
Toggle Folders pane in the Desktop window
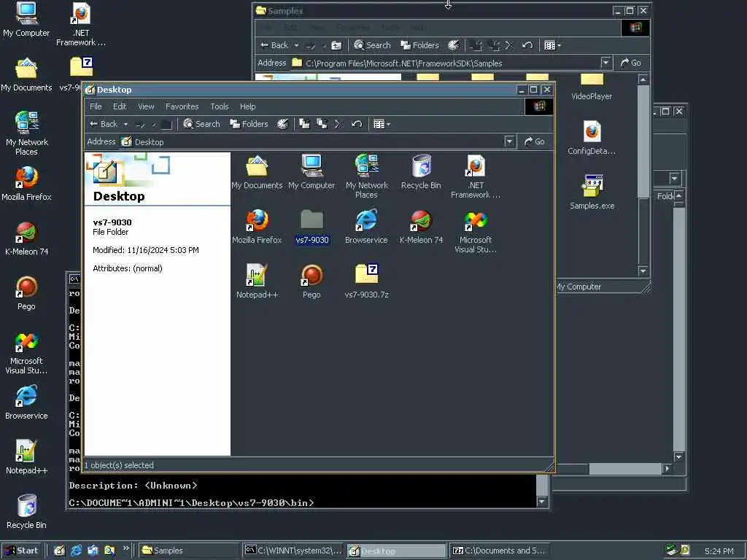[x=249, y=124]
